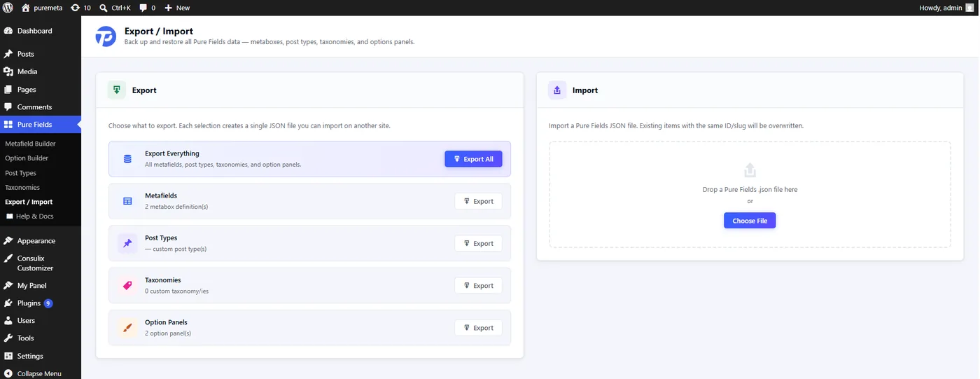Export the Option Panels
Screen dimensions: 980x379
(x=478, y=328)
